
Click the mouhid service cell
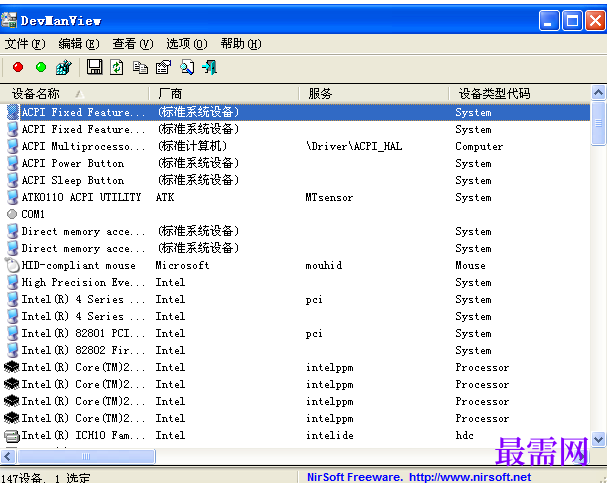(x=324, y=265)
